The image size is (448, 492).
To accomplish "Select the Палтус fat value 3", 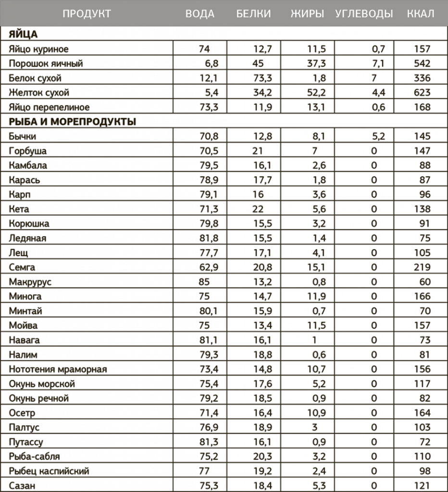I will click(x=314, y=427).
